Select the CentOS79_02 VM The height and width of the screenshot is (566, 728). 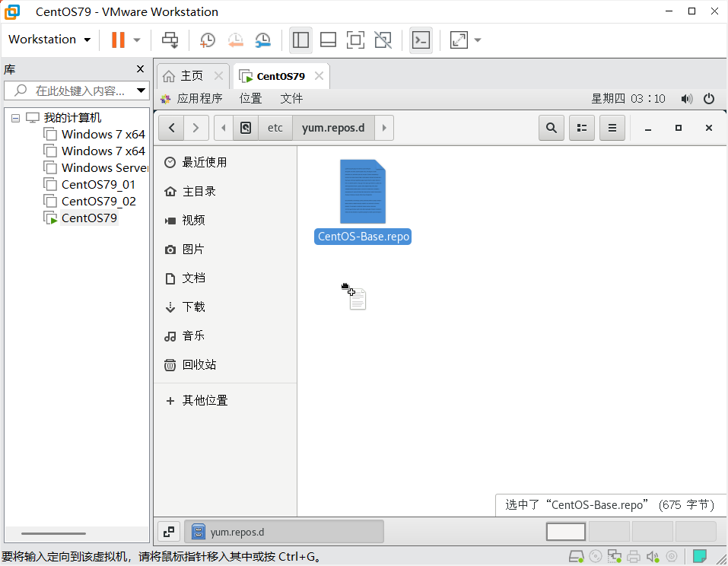pyautogui.click(x=98, y=202)
